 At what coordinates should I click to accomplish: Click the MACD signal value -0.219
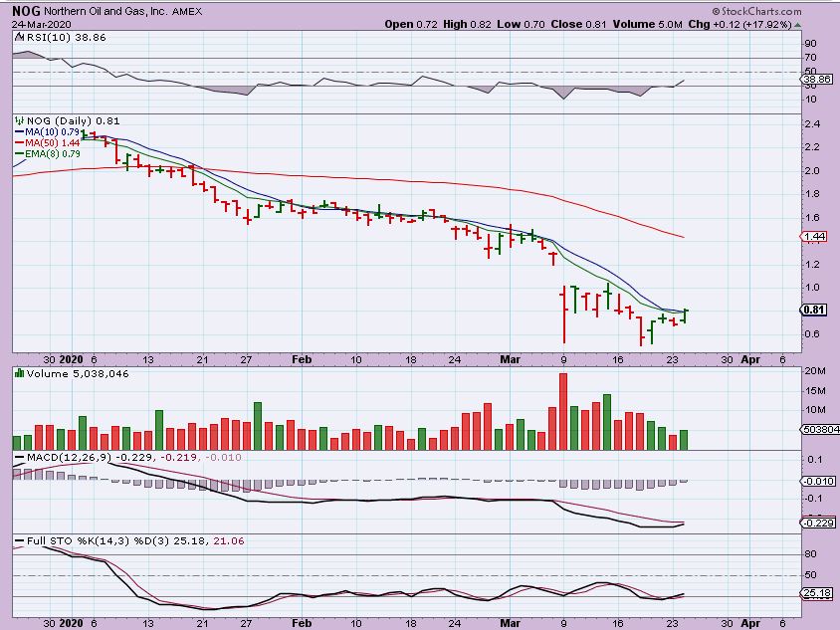180,458
